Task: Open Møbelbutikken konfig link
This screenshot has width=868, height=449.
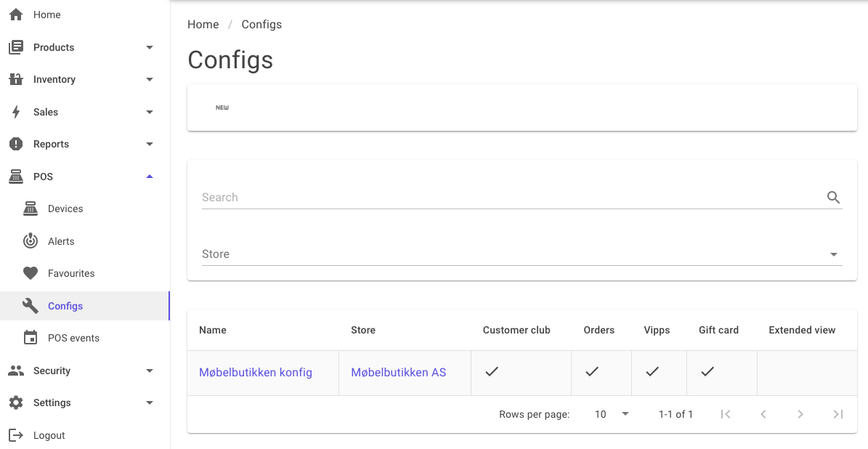Action: click(256, 373)
